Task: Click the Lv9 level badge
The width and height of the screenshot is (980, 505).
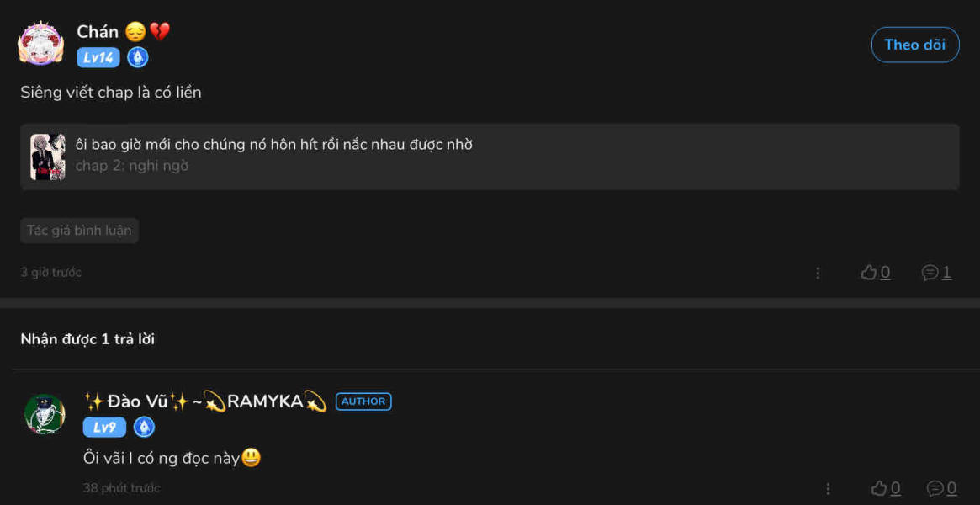Action: (104, 428)
